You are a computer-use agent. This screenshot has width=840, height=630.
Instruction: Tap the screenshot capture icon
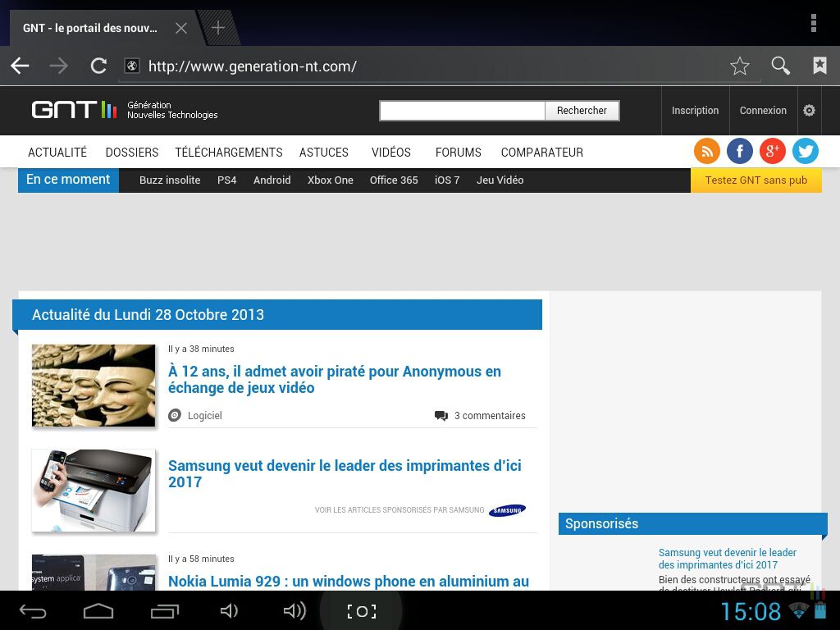pos(362,611)
